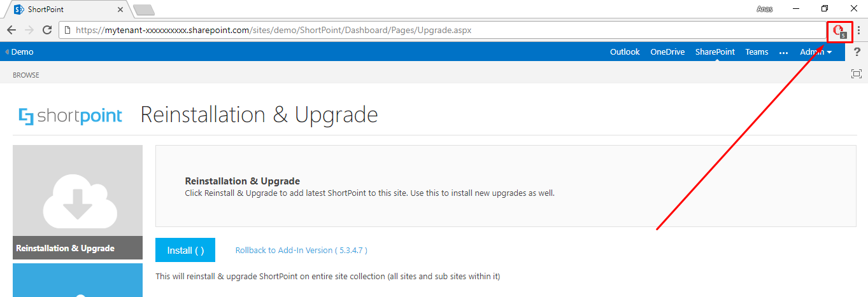Click the bold Reinstallation & Upgrade panel title
868x297 pixels.
coord(242,181)
